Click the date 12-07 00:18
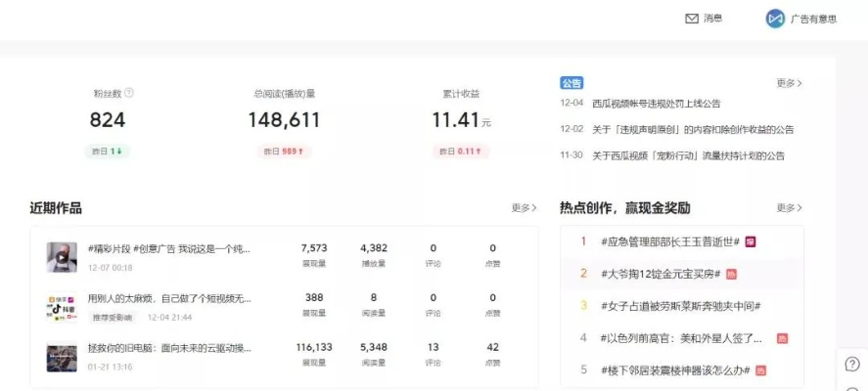This screenshot has height=391, width=868. point(111,268)
